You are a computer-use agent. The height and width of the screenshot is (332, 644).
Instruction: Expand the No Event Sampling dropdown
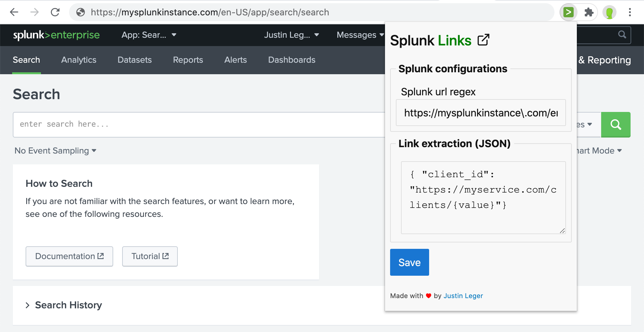click(x=55, y=150)
